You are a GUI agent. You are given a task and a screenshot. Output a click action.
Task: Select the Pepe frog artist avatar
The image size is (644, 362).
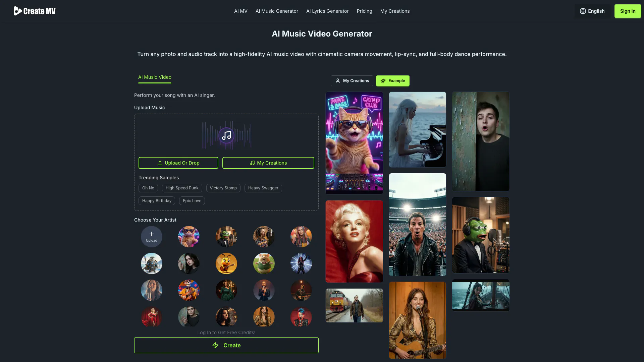pos(226,237)
